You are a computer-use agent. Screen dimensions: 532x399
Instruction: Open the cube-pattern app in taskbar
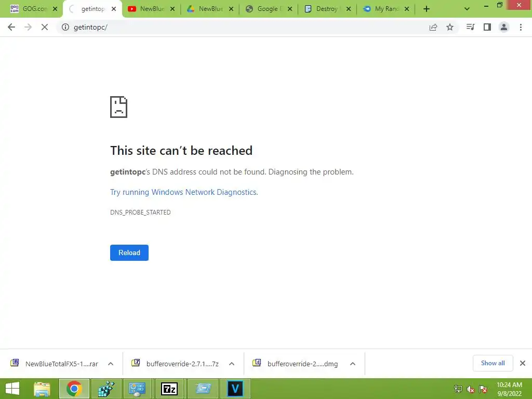tap(106, 389)
